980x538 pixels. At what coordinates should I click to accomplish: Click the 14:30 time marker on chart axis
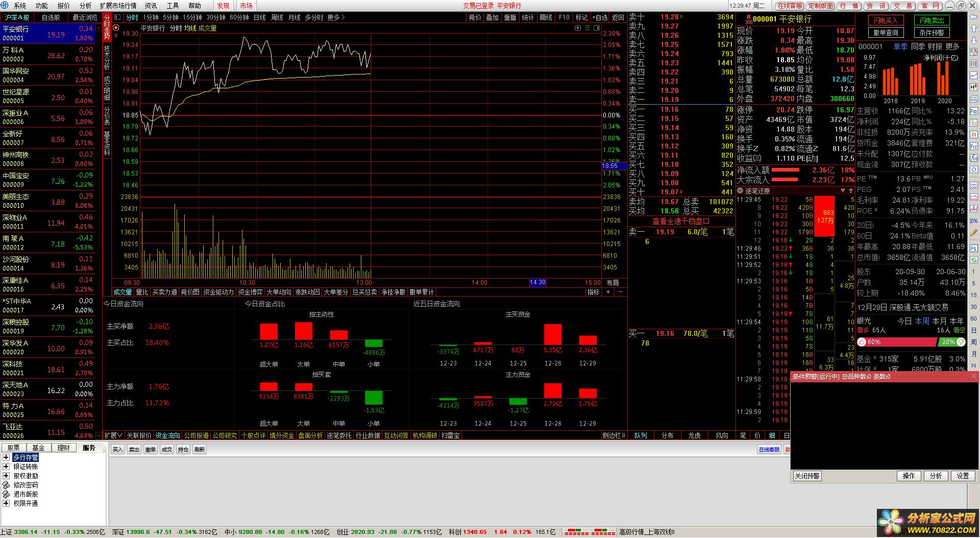[x=537, y=282]
